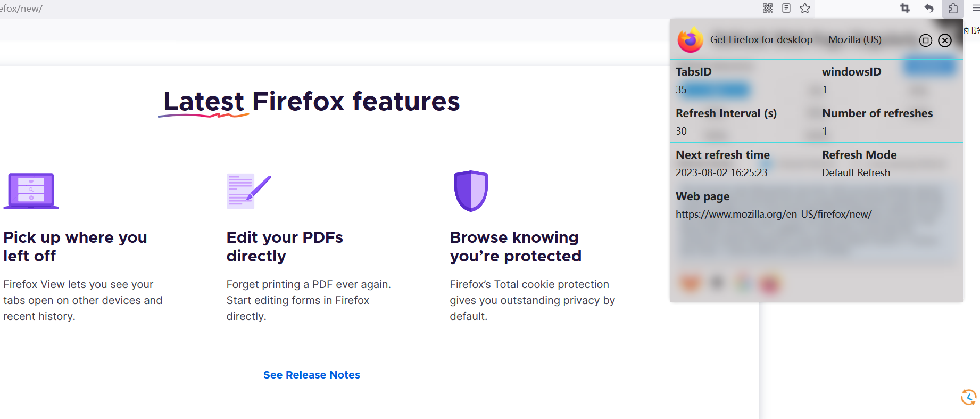980x419 pixels.
Task: Click the PDF edit pencil icon
Action: (x=249, y=191)
